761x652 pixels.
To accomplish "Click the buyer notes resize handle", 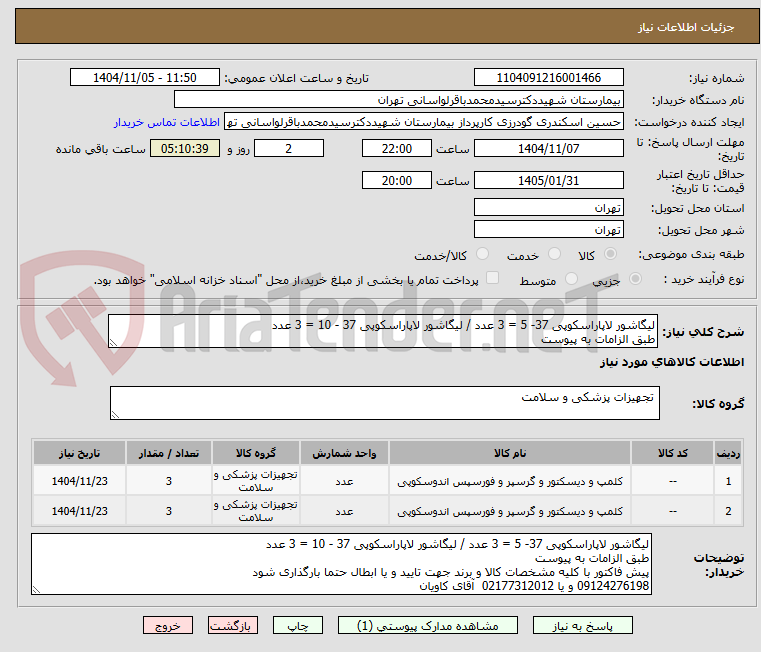I will click(36, 590).
